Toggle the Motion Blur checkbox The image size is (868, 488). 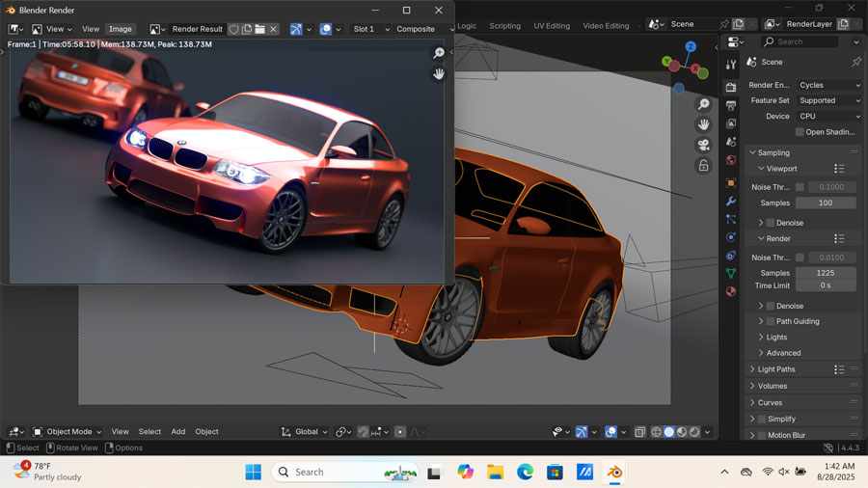[762, 435]
